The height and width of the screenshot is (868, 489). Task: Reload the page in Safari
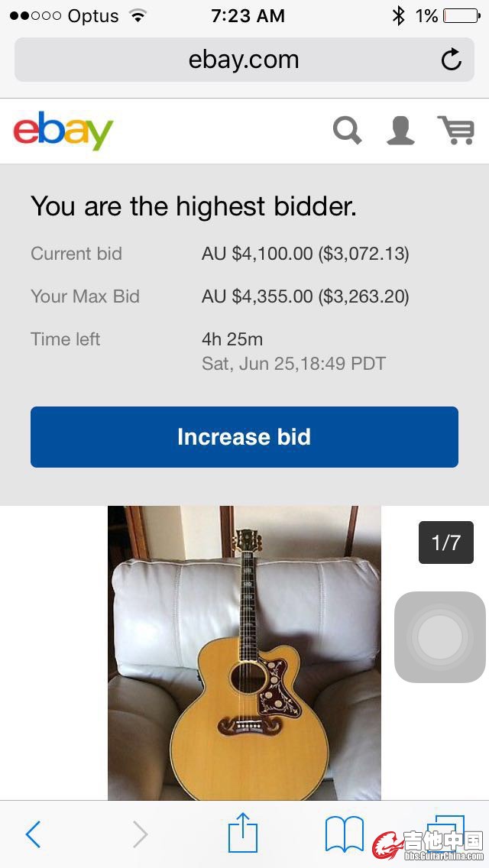(x=452, y=60)
